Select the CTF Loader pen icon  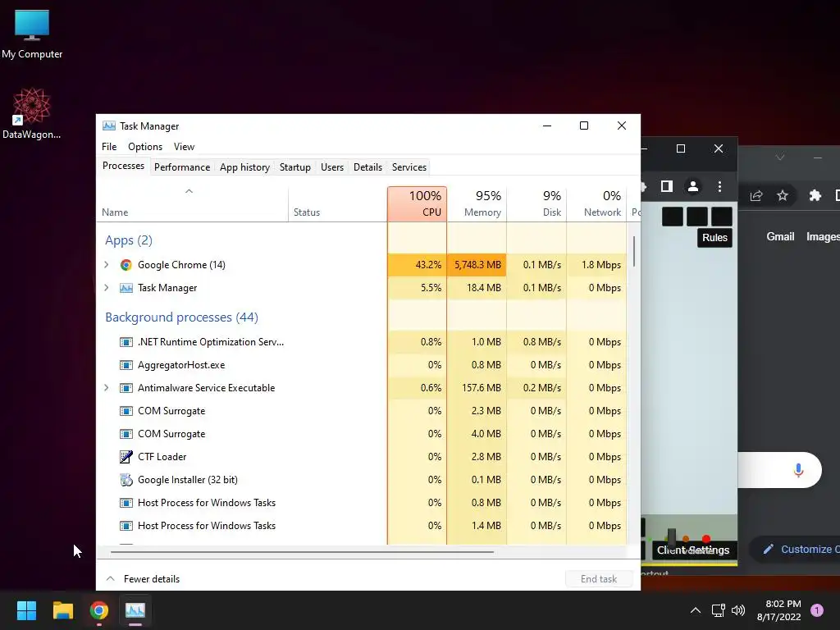coord(126,456)
